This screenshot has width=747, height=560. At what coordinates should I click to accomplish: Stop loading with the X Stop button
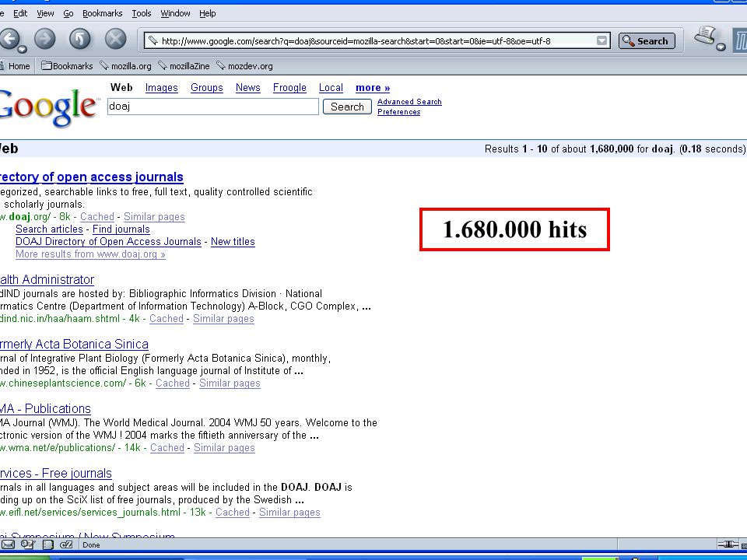coord(115,39)
